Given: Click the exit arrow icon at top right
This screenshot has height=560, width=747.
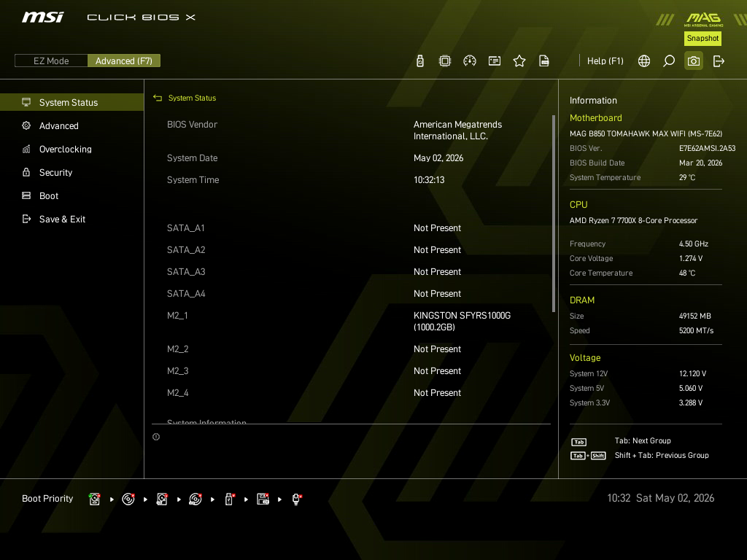Looking at the screenshot, I should (719, 61).
